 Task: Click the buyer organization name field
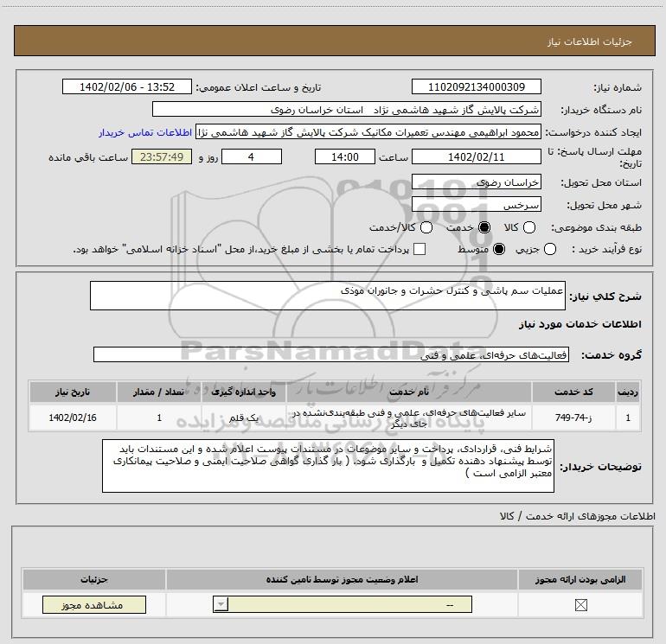coord(347,110)
